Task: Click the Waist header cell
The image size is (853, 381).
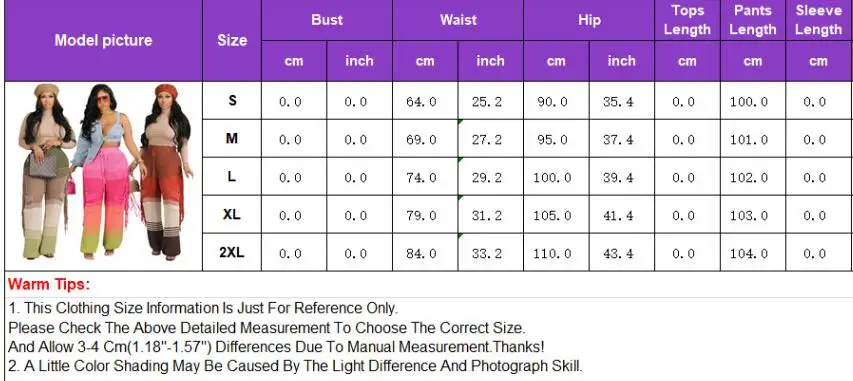Action: coord(458,20)
